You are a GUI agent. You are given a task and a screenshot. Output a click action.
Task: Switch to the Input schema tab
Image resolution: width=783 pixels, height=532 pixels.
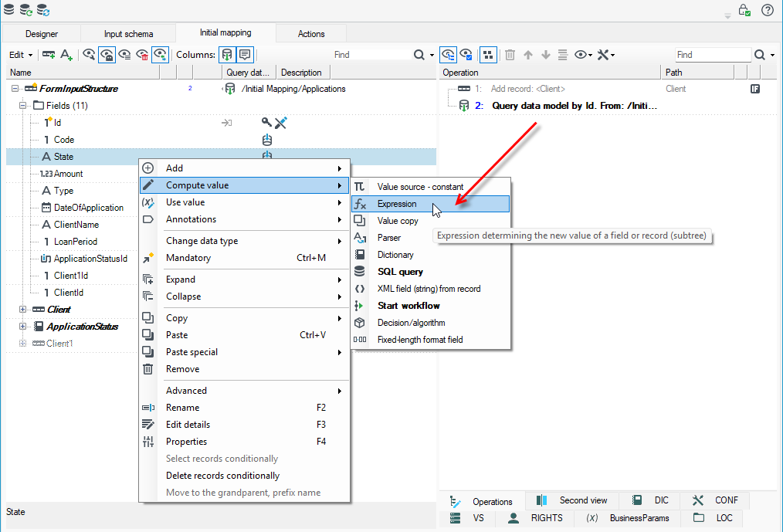coord(128,33)
